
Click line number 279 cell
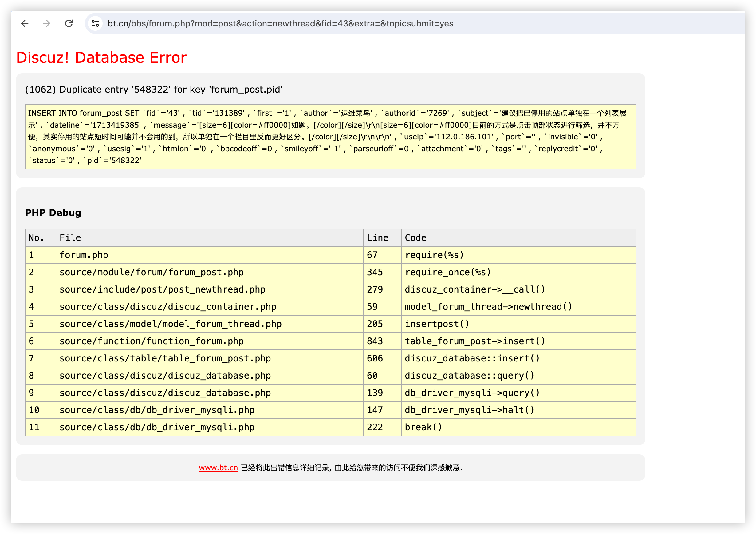click(382, 289)
